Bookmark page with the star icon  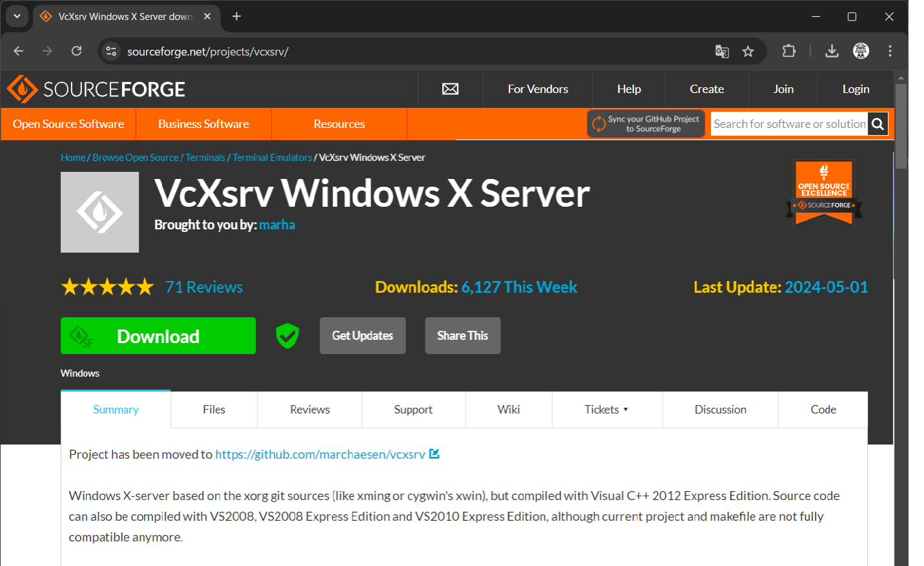tap(748, 52)
